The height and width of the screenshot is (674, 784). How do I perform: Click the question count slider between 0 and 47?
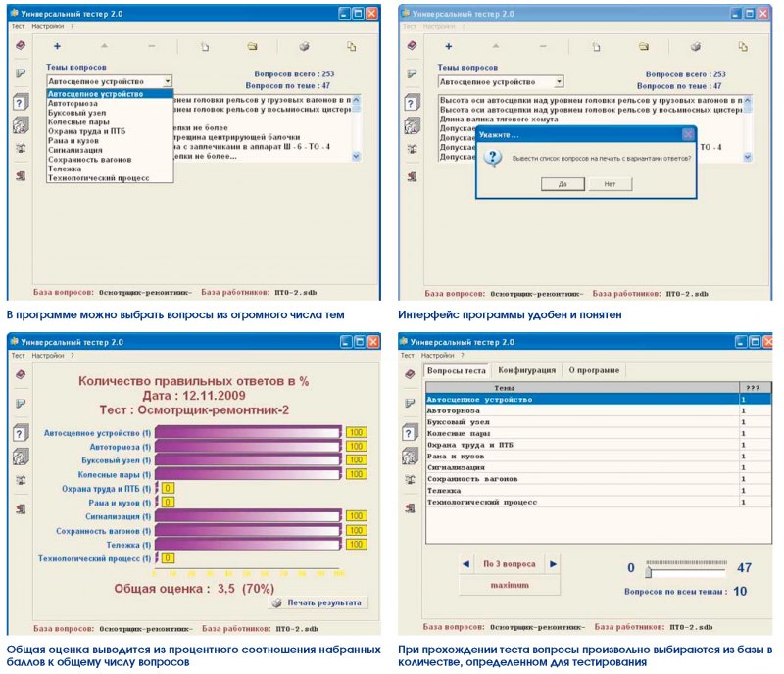(684, 565)
